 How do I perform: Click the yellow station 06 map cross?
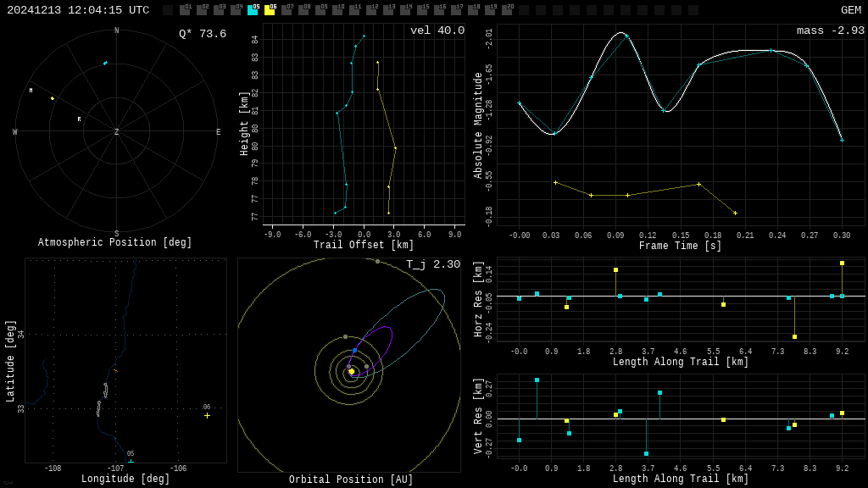(x=207, y=415)
